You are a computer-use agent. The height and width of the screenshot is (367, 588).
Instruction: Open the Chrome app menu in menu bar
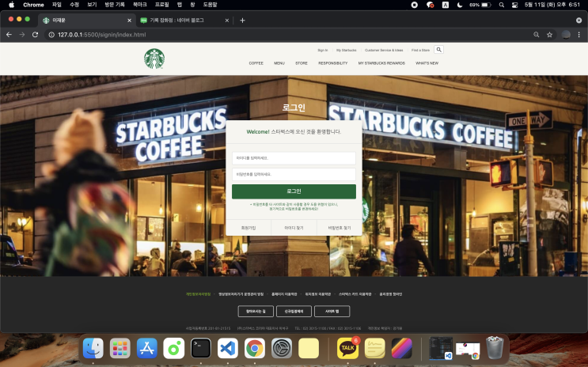pos(33,5)
